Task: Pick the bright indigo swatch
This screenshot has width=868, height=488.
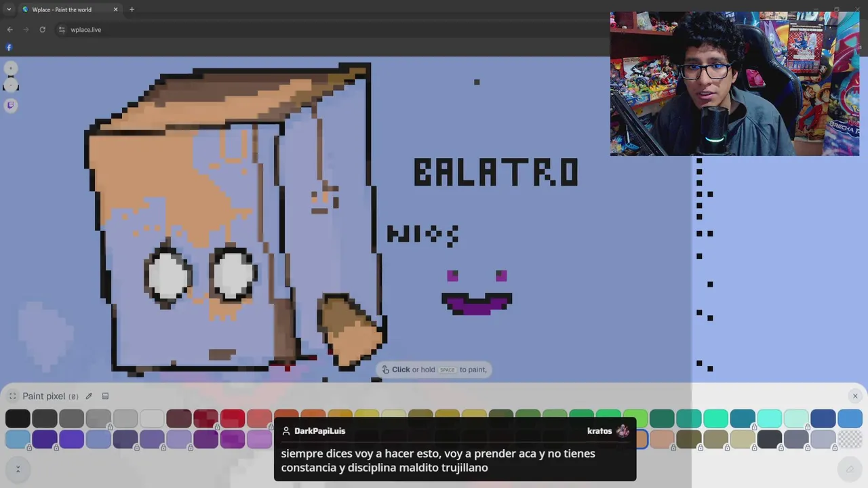Action: 71,439
